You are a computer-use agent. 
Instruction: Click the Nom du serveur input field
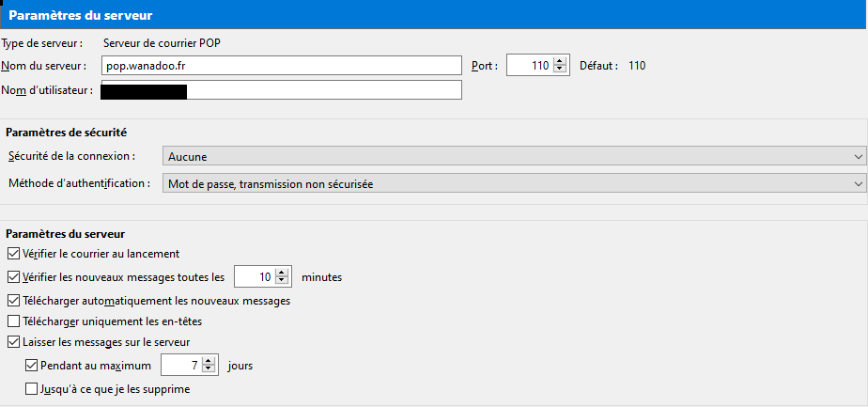point(282,66)
